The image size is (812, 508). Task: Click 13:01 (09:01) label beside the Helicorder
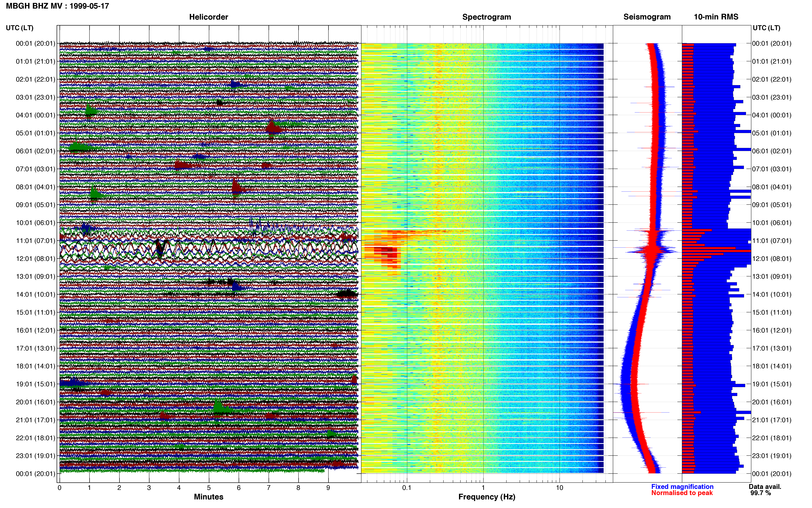pos(36,277)
